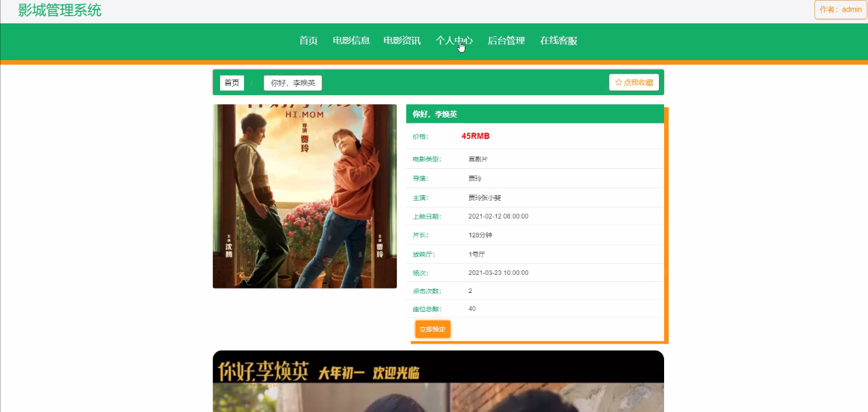Click the 45RMB price value
Screen dimensions: 868x412
click(x=476, y=136)
